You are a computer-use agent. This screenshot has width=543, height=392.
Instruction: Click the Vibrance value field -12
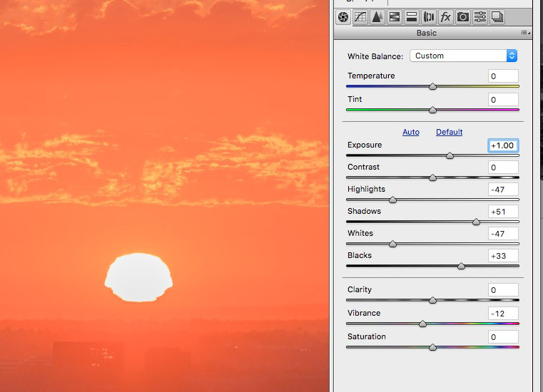tap(503, 314)
